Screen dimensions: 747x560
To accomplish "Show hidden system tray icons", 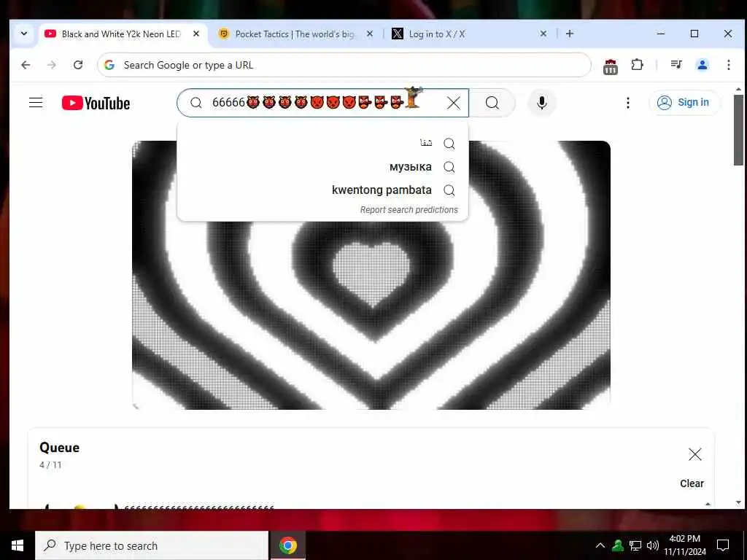I will click(x=600, y=545).
